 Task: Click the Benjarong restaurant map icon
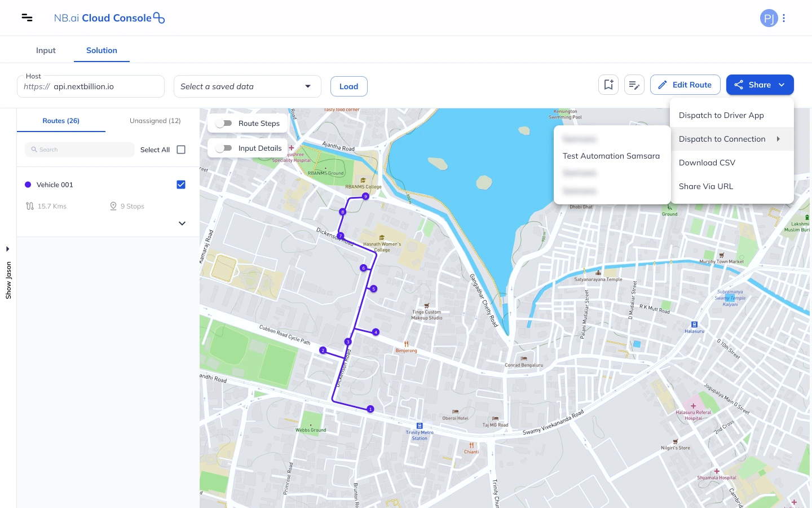tap(406, 344)
